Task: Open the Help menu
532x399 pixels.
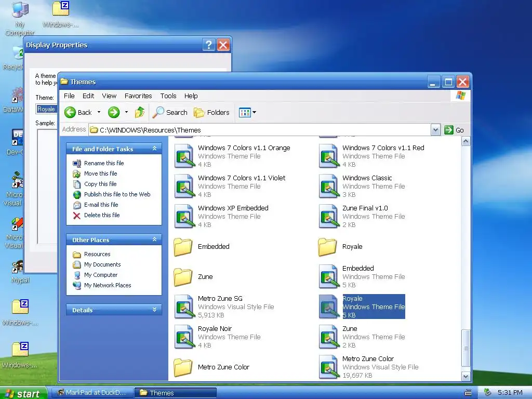Action: (x=191, y=96)
